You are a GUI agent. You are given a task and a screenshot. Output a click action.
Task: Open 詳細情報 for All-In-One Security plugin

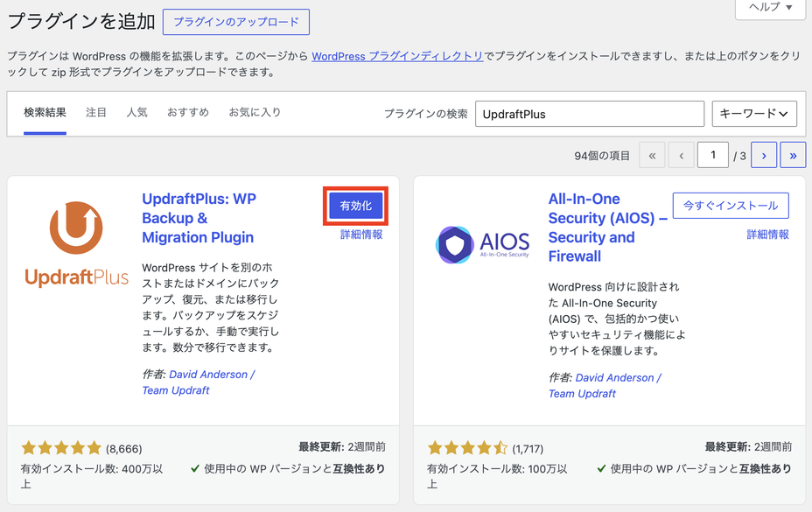[768, 235]
